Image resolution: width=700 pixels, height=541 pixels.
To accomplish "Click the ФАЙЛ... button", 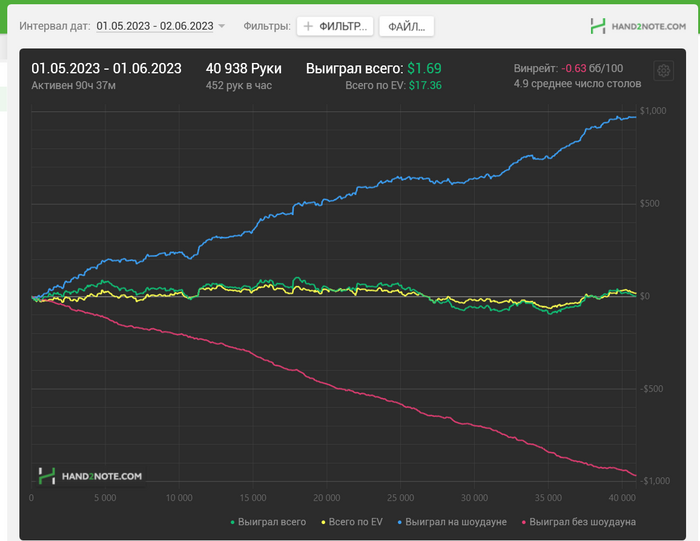I will 406,26.
